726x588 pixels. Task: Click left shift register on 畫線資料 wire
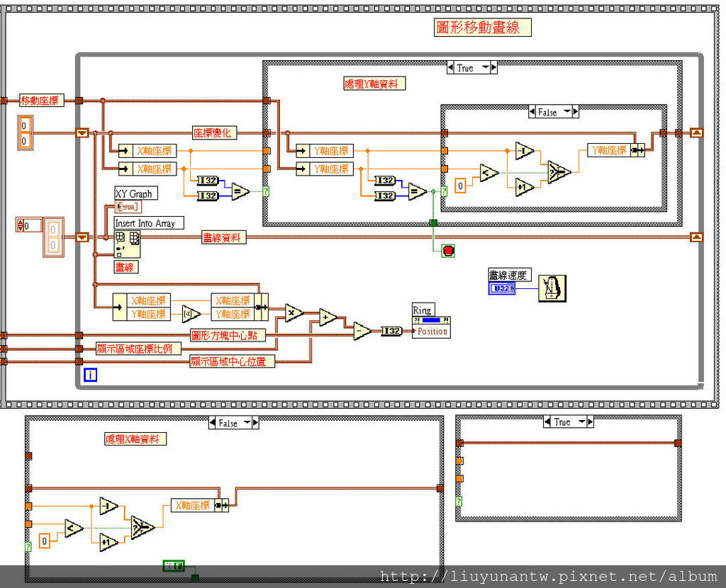[82, 237]
